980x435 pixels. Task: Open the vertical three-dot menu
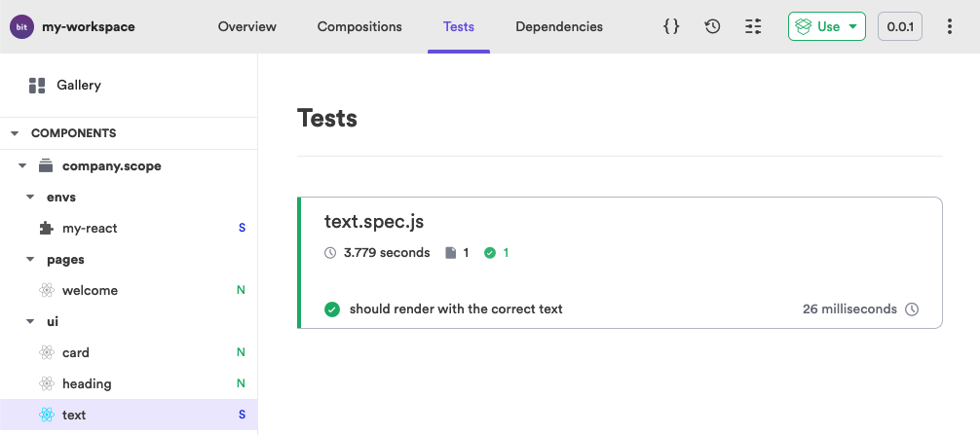click(950, 26)
